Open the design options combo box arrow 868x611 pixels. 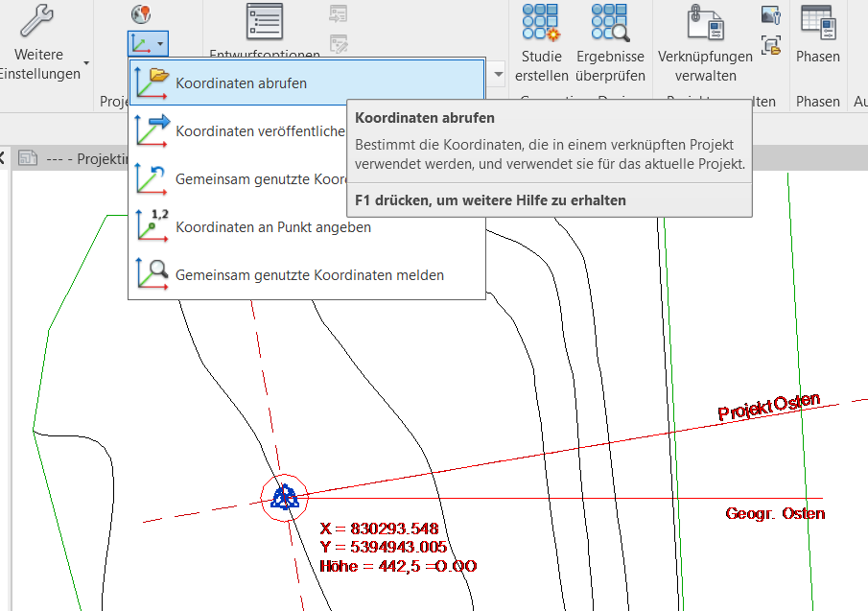498,74
